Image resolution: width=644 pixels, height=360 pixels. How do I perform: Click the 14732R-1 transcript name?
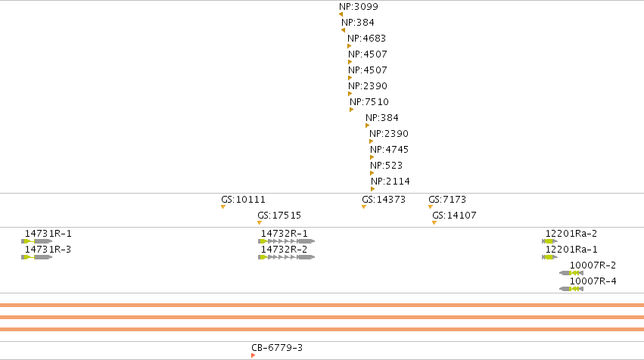(x=285, y=234)
